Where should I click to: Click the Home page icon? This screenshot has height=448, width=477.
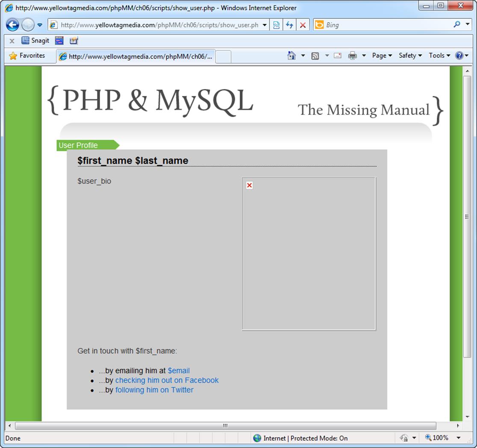click(291, 56)
